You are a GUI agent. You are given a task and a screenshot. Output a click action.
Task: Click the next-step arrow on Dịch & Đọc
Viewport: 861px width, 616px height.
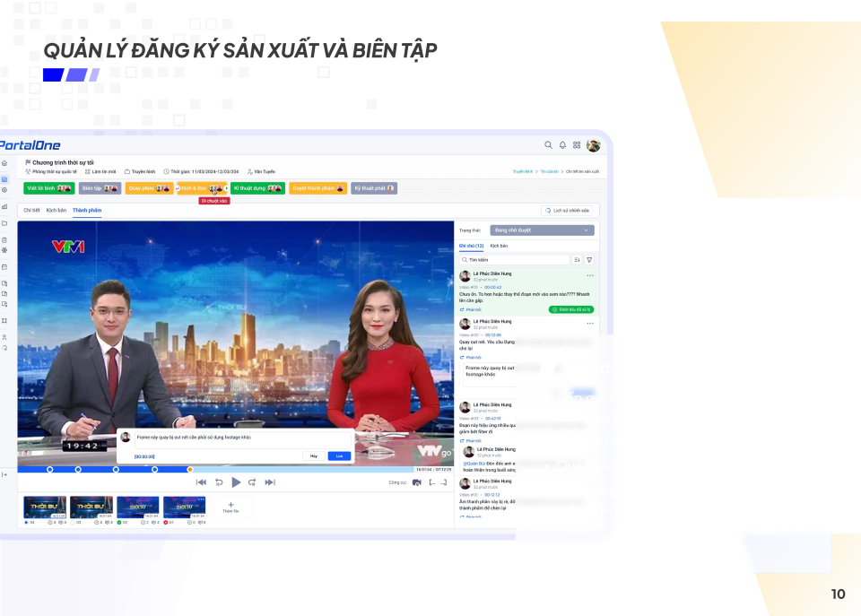226,188
